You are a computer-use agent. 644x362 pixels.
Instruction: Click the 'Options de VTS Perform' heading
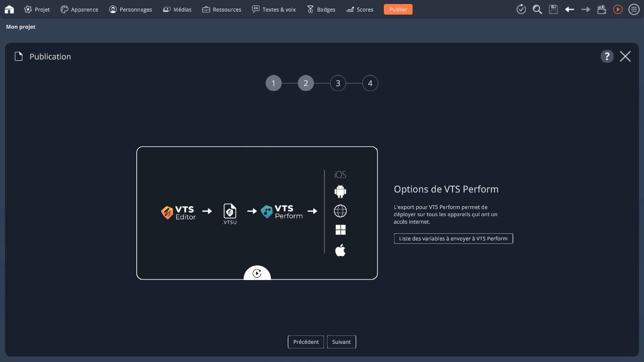click(446, 189)
